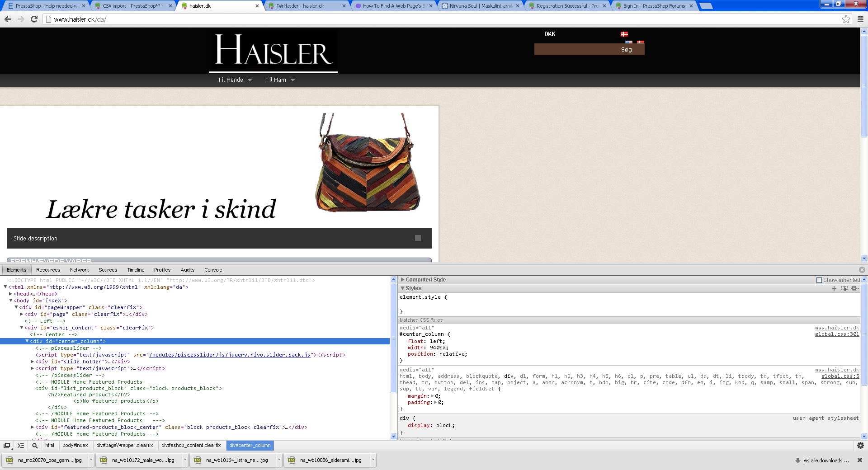Viewport: 868px width, 470px height.
Task: Close the CSV import - PrestaShop tab
Action: coord(170,6)
